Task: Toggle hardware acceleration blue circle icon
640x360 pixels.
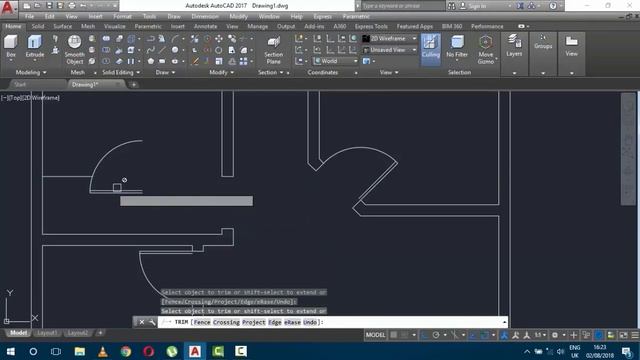Action: 598,335
